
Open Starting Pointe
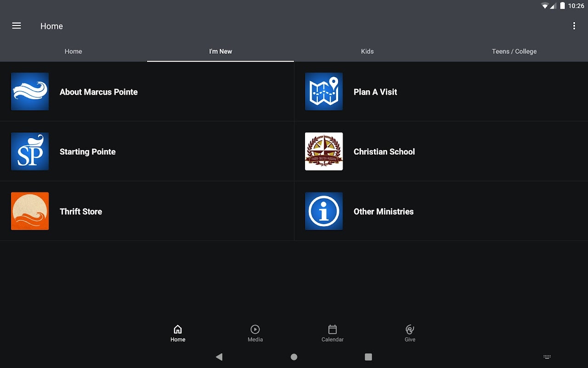click(x=147, y=151)
